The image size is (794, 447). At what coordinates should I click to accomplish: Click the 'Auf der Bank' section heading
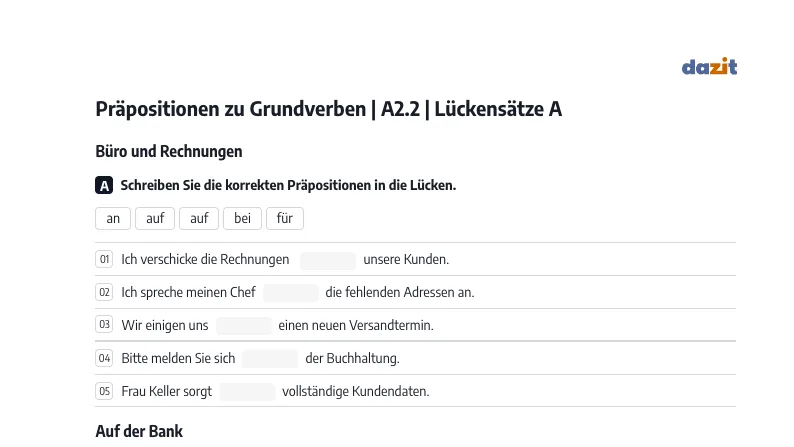(139, 431)
